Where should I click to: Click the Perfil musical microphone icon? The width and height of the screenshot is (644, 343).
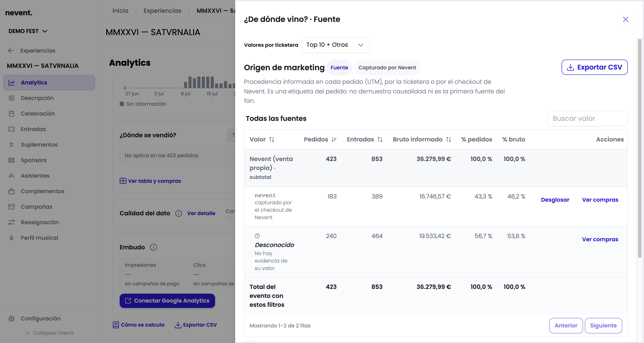11,238
